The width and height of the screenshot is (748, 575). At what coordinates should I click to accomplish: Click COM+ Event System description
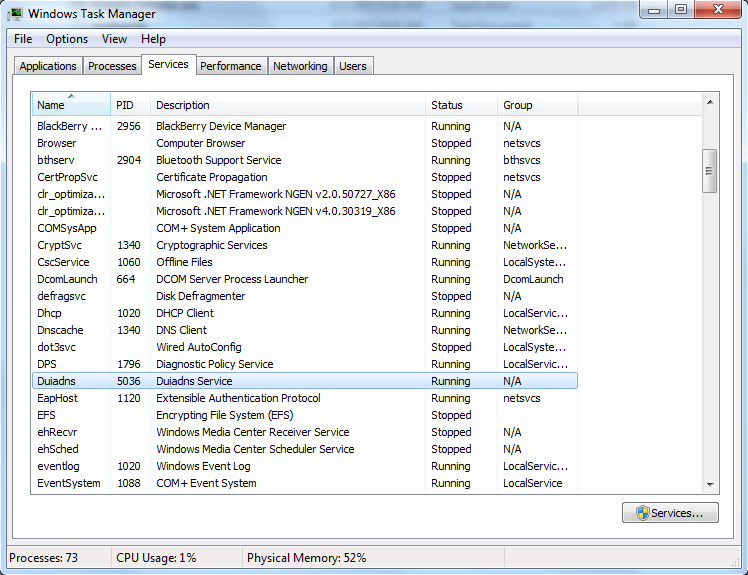click(206, 483)
